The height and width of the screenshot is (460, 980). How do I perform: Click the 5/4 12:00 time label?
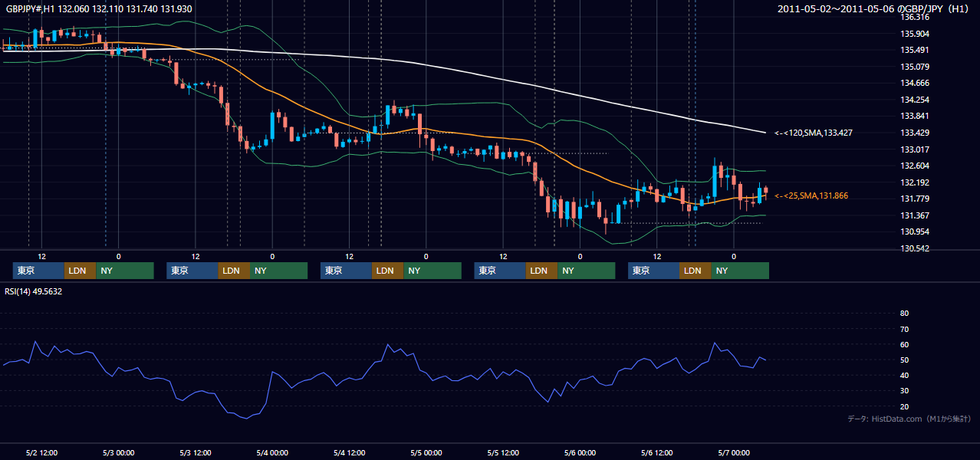(x=349, y=452)
